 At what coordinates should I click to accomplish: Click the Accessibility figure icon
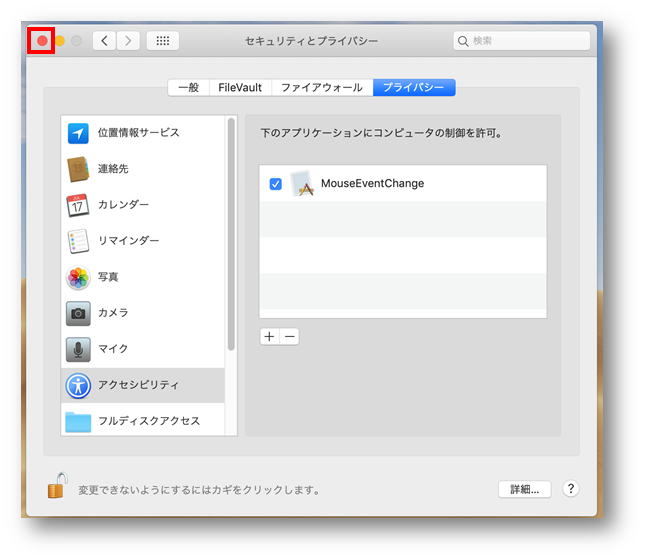78,386
